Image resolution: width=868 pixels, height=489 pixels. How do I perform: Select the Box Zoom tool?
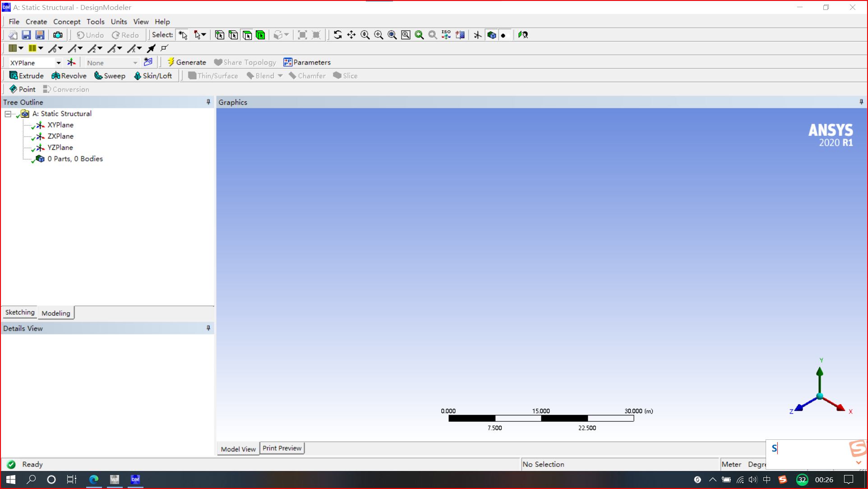pyautogui.click(x=379, y=35)
